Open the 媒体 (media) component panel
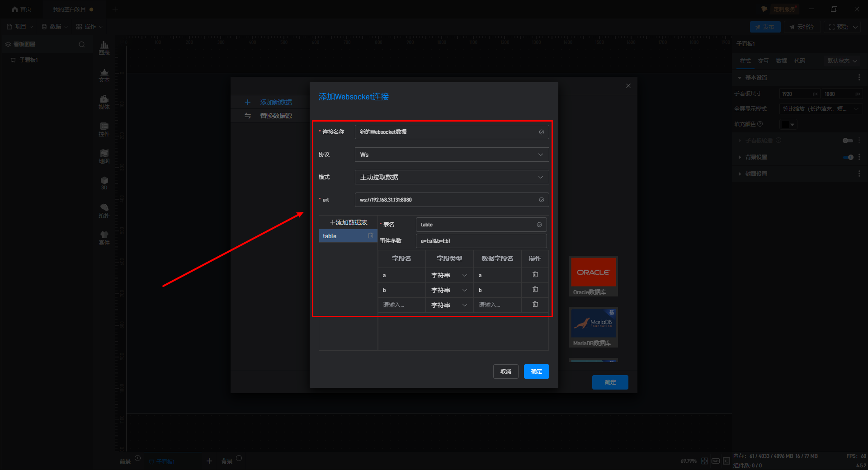 (104, 103)
